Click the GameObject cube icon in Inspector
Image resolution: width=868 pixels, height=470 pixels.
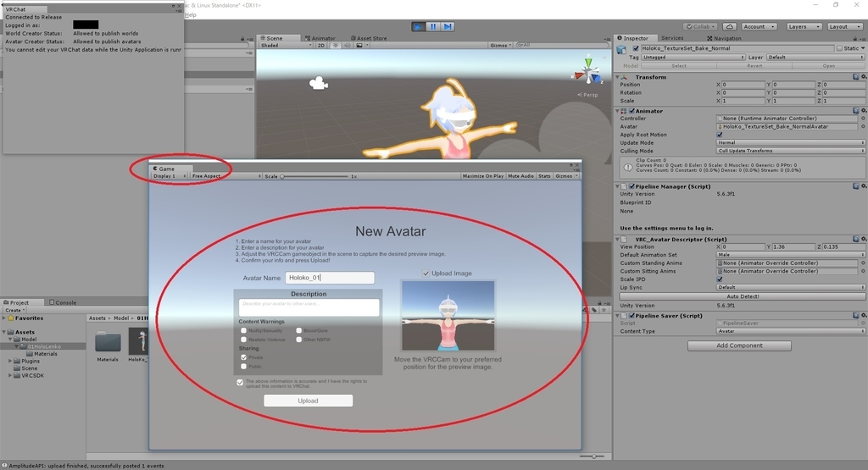(621, 49)
